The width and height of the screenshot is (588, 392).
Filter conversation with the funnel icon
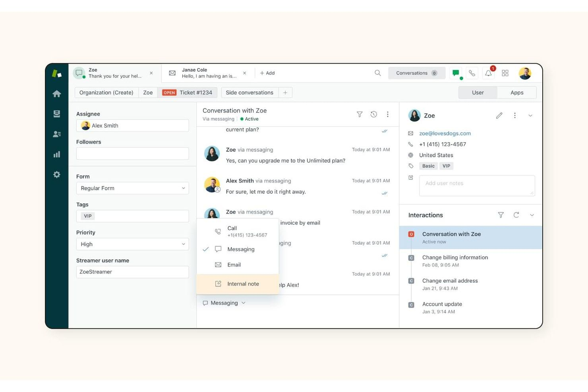[x=360, y=114]
